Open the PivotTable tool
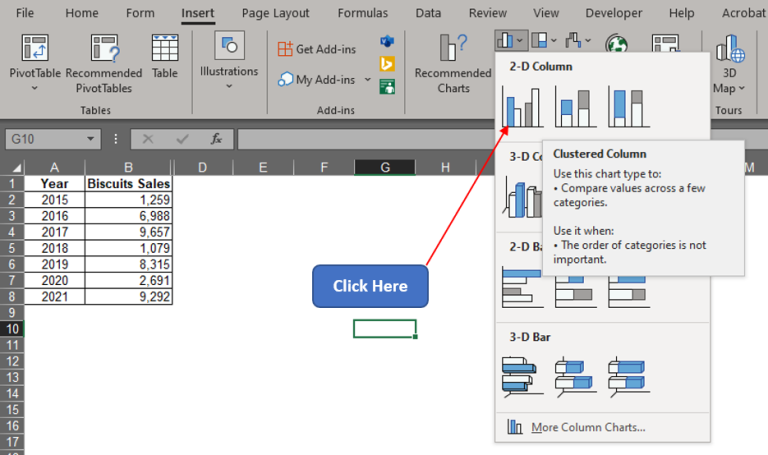Viewport: 768px width, 455px height. pyautogui.click(x=35, y=62)
